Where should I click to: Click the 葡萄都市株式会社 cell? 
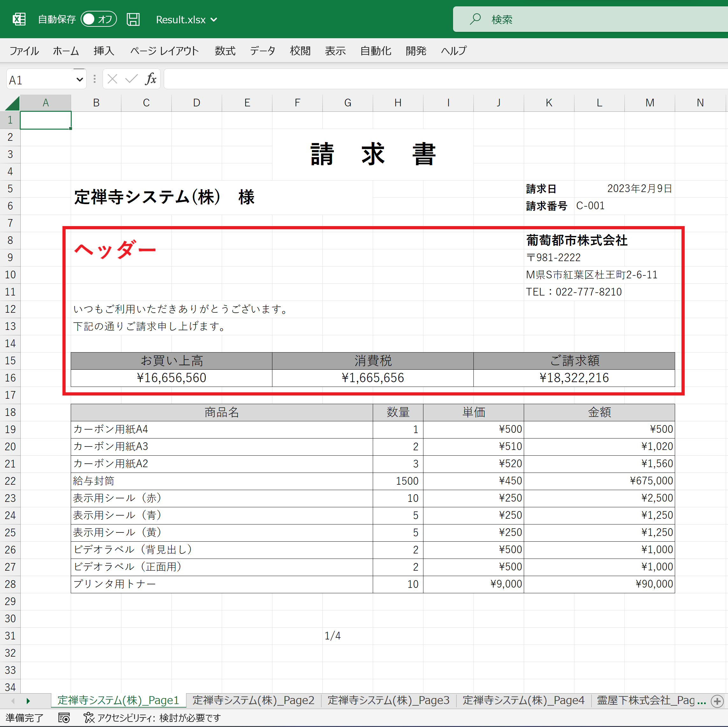pos(577,240)
